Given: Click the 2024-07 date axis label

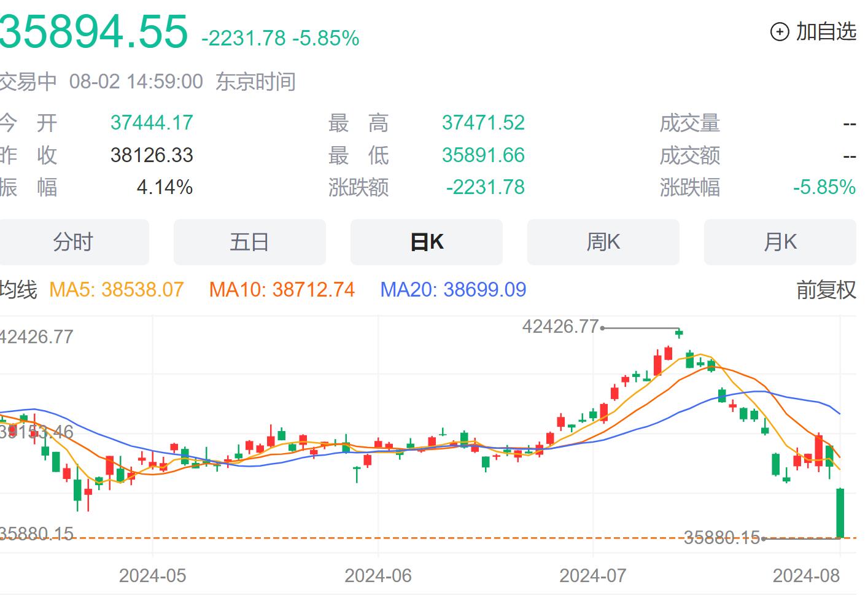Looking at the screenshot, I should point(593,576).
